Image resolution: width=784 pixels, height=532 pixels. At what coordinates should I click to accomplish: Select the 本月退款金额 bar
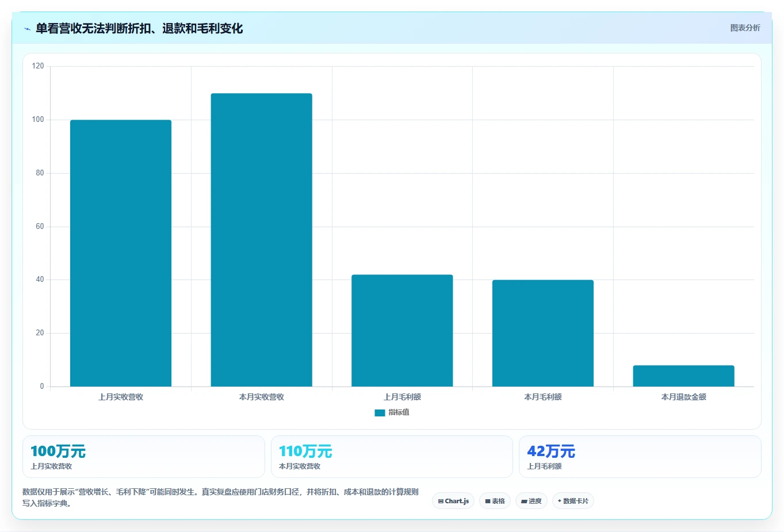[x=683, y=376]
